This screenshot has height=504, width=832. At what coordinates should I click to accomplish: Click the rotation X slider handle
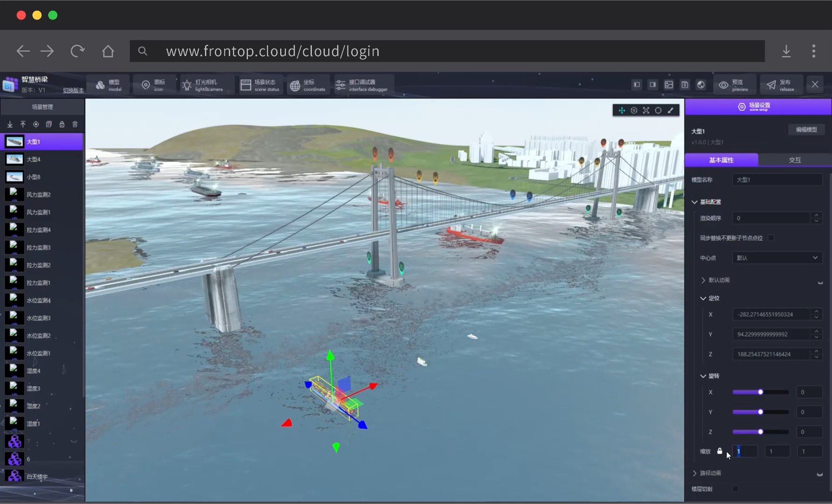coord(761,392)
